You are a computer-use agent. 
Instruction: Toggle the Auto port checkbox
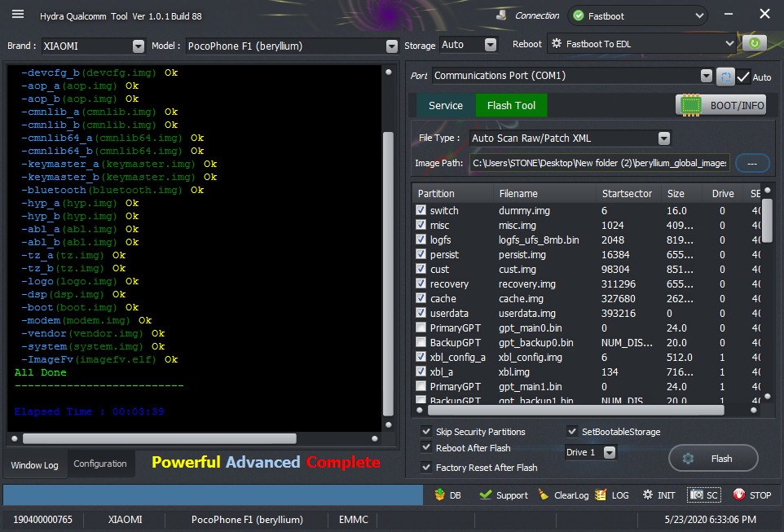pos(743,77)
